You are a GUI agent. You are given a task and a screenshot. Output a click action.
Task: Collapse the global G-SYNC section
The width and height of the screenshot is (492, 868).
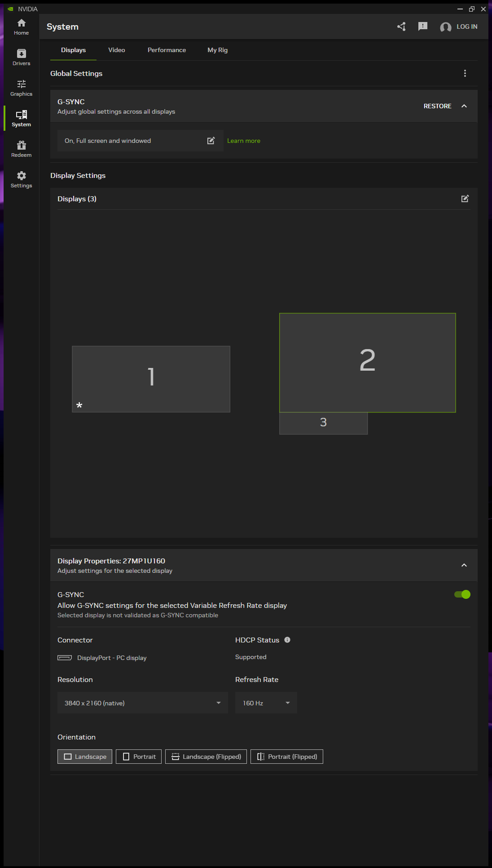point(464,106)
